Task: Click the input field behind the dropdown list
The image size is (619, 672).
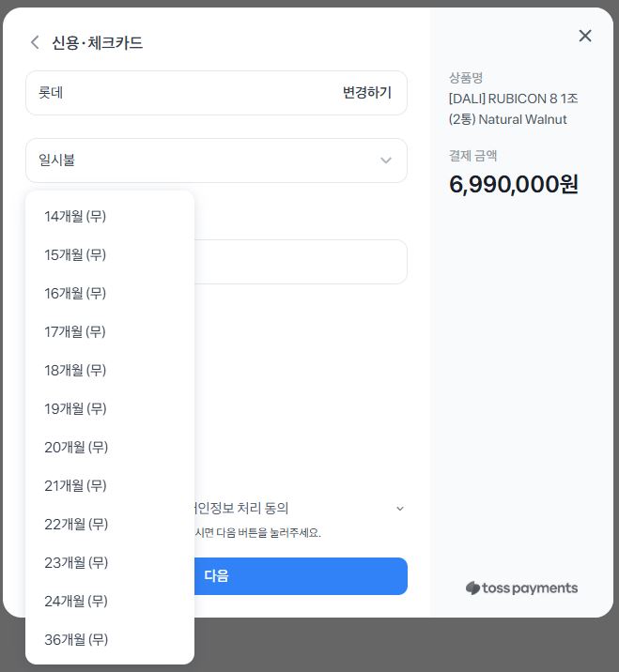Action: tap(301, 262)
